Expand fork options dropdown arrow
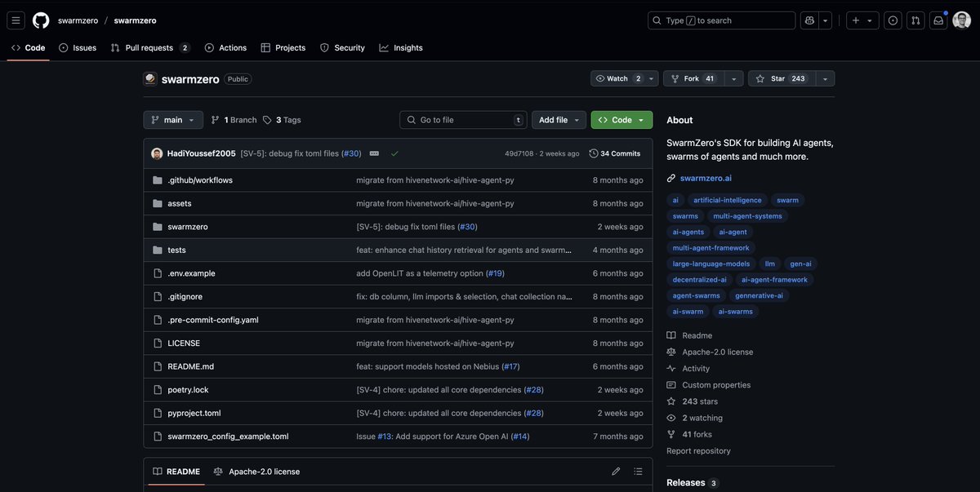Viewport: 980px width, 492px height. pos(733,78)
